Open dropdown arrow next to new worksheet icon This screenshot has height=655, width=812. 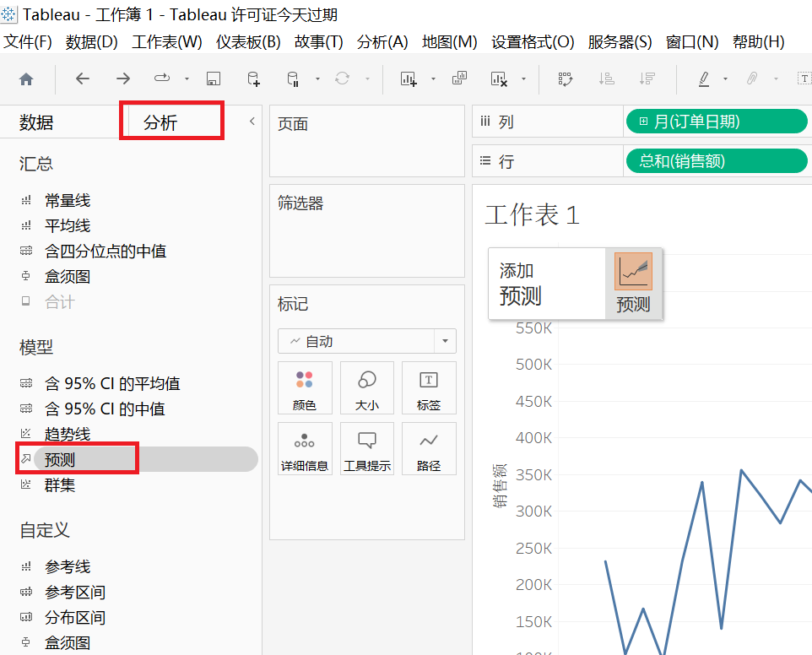434,79
